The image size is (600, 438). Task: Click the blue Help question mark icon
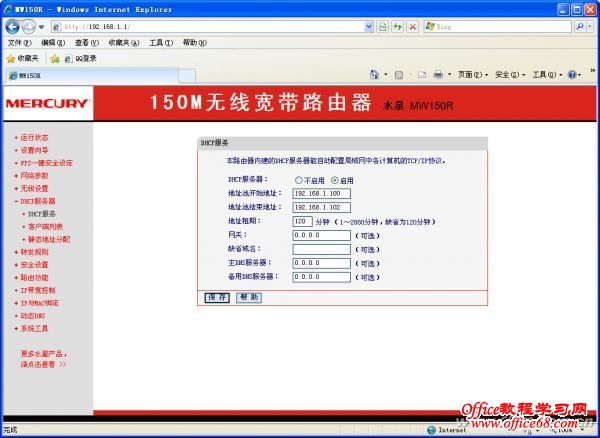(x=572, y=75)
